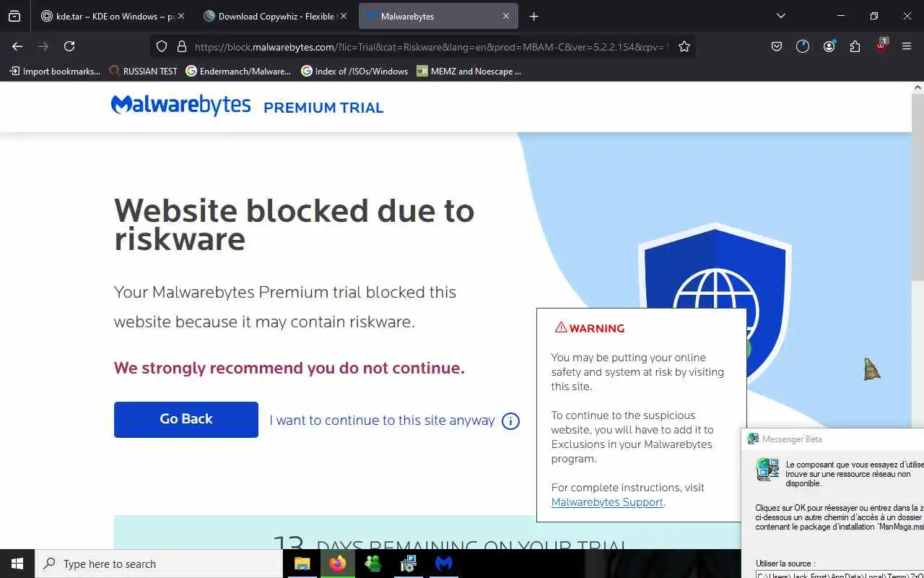Viewport: 924px width, 578px height.
Task: Open the extensions puzzle icon
Action: [x=855, y=46]
